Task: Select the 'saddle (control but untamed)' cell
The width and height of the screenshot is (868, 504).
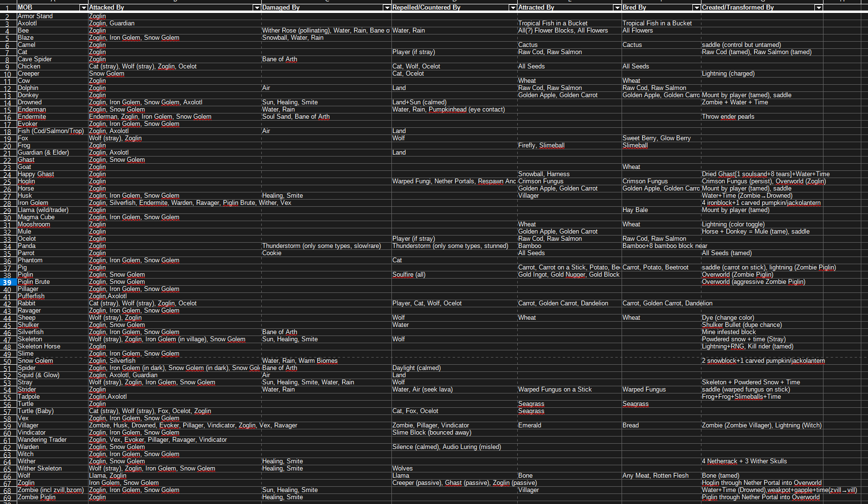Action: [762, 45]
